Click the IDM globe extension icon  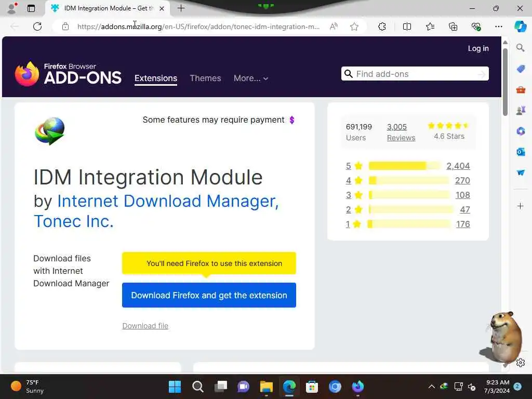50,131
